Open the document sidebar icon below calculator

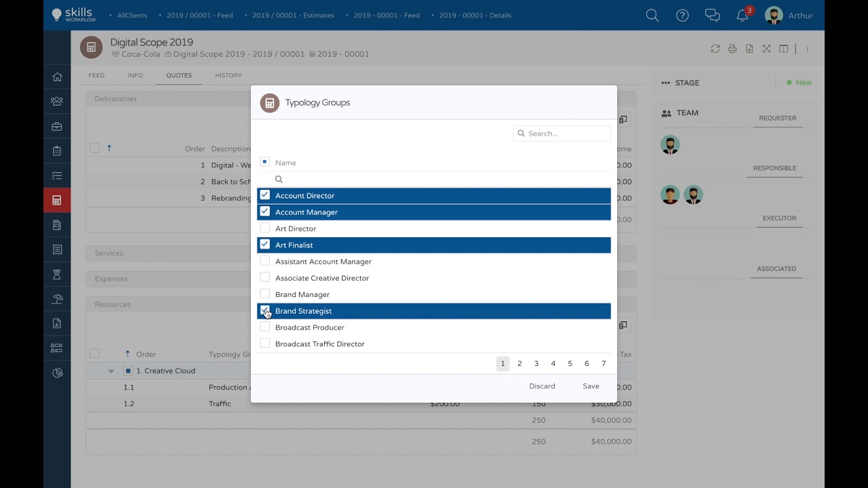click(57, 225)
